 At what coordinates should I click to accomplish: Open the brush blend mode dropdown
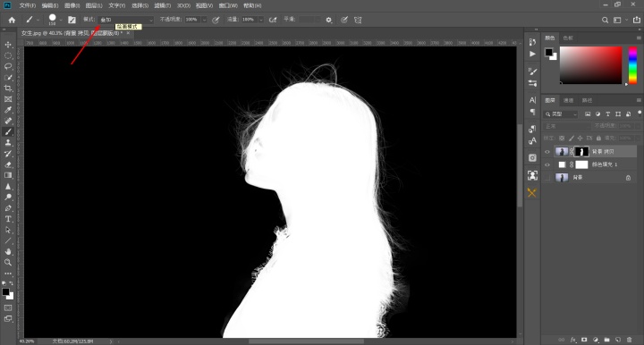point(126,20)
